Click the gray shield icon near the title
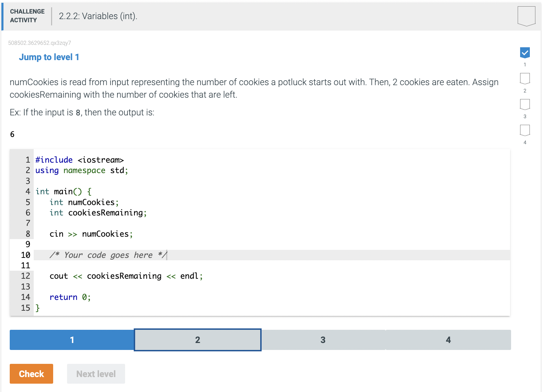The image size is (542, 392). (526, 15)
